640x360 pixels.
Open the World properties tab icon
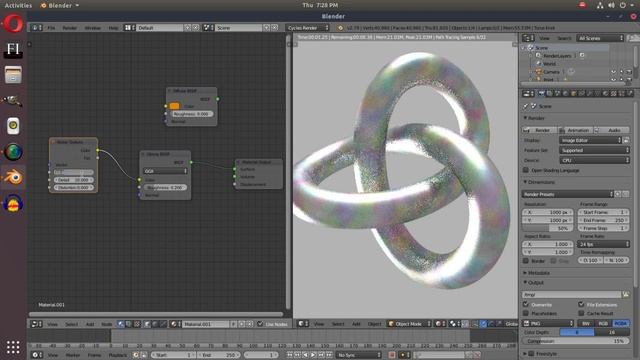tap(565, 94)
